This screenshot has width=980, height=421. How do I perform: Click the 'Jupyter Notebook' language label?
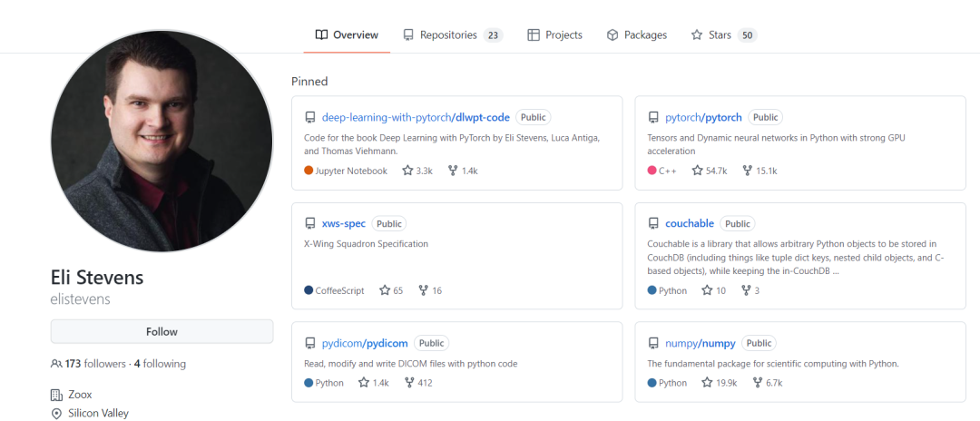pyautogui.click(x=351, y=171)
